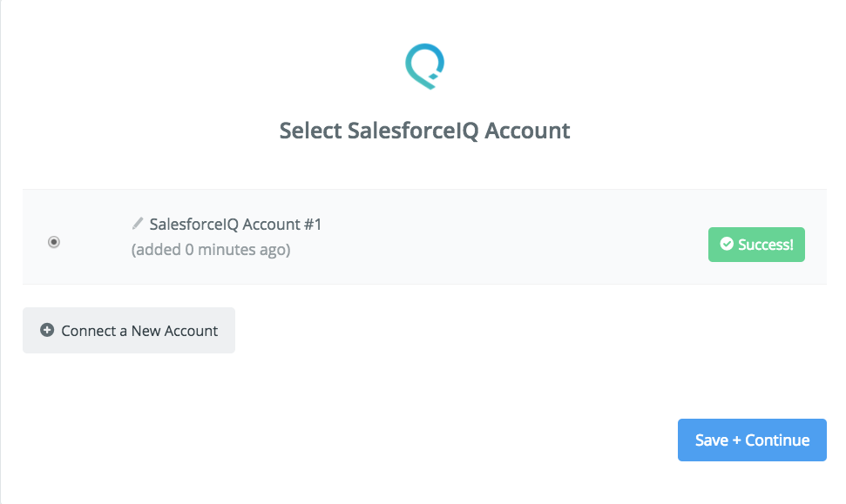Click the SalesforceIQ Account #1 name label
The height and width of the screenshot is (504, 846).
(x=235, y=225)
